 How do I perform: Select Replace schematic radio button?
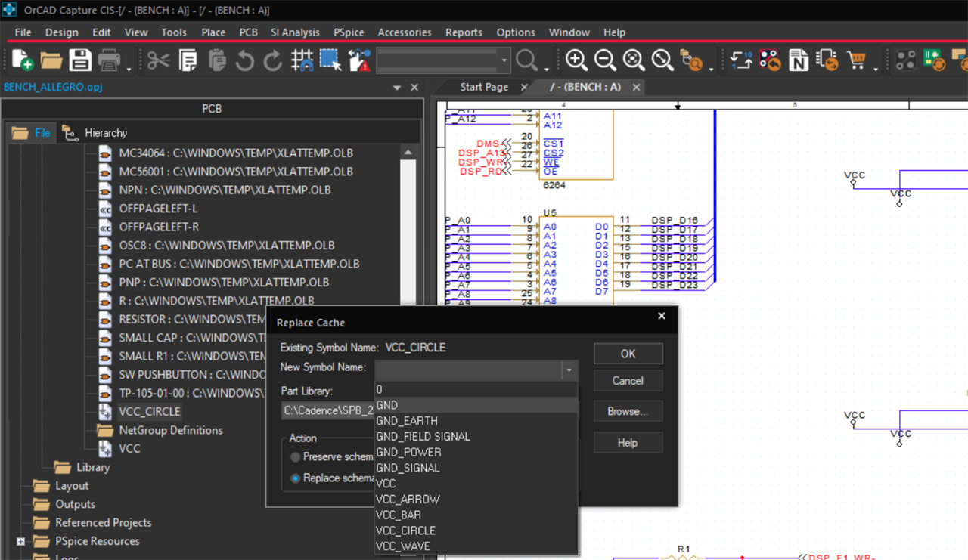click(x=296, y=478)
